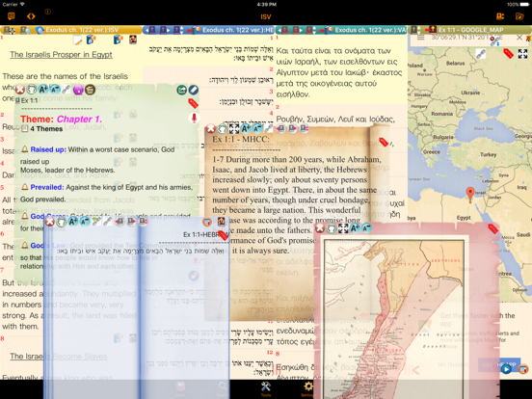The image size is (532, 399).
Task: Click The Israelis Prosper in Egypt heading
Action: [61, 55]
